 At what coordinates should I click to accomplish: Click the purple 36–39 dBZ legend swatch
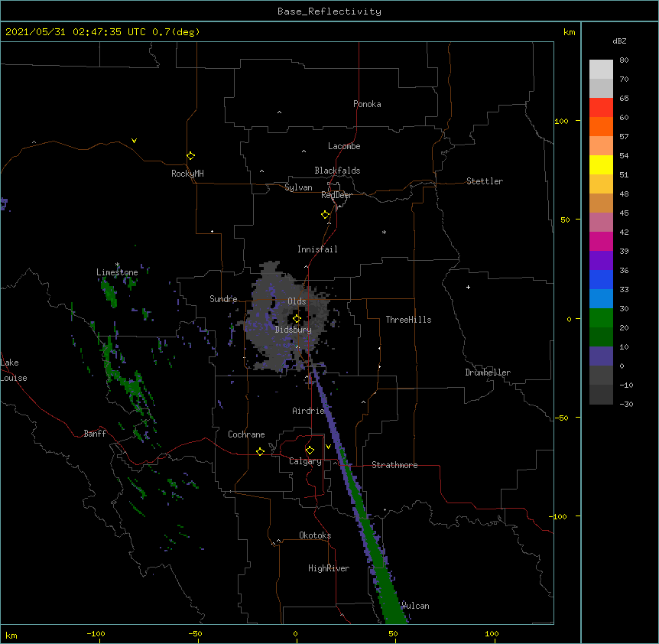(x=601, y=260)
